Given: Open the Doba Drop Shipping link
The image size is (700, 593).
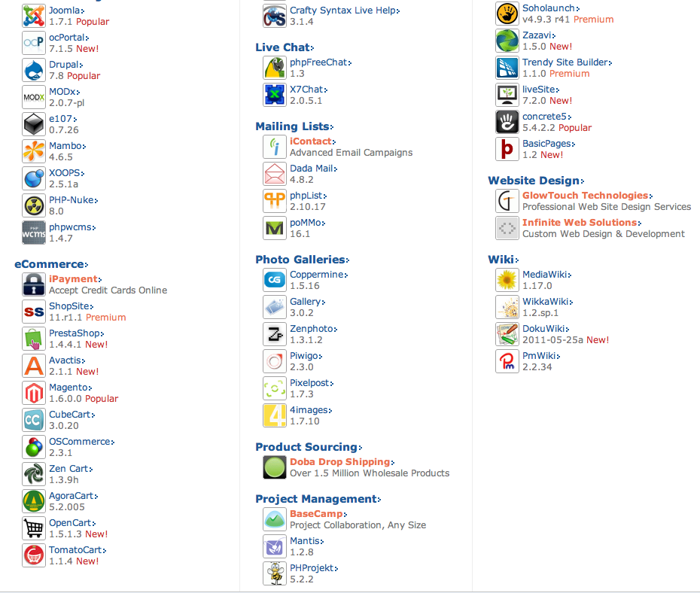Looking at the screenshot, I should [x=342, y=462].
